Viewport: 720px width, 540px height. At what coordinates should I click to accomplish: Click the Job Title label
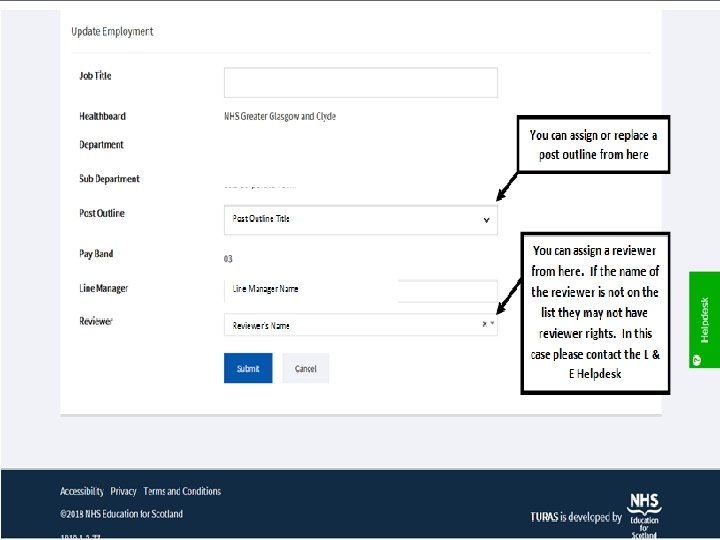click(x=95, y=76)
